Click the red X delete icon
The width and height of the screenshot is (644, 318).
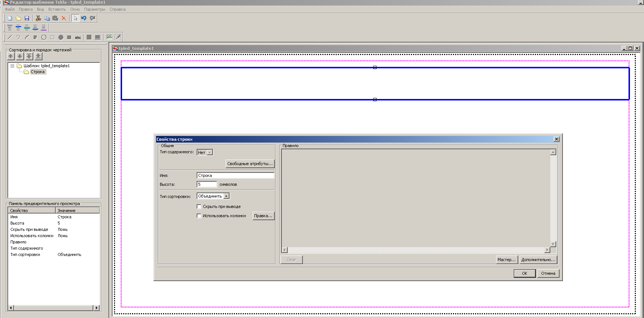click(64, 18)
